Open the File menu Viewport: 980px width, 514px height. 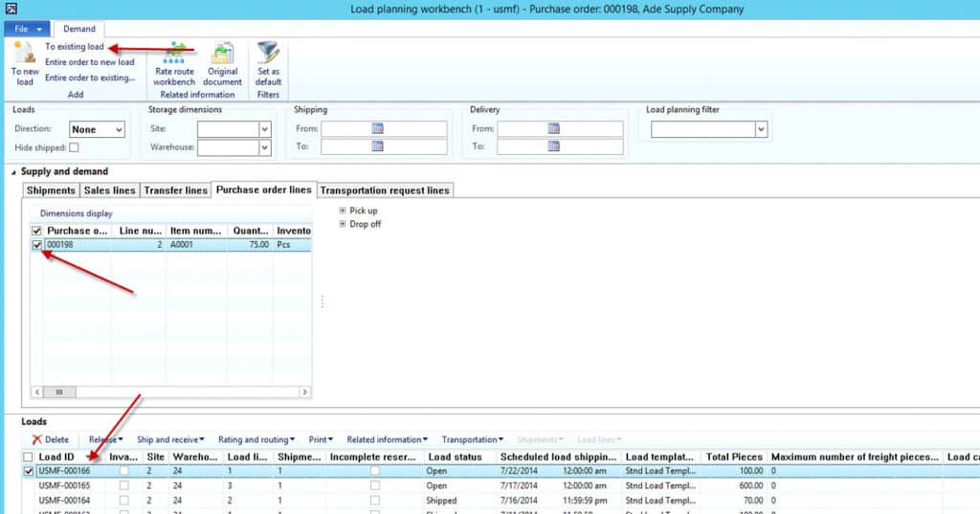28,29
